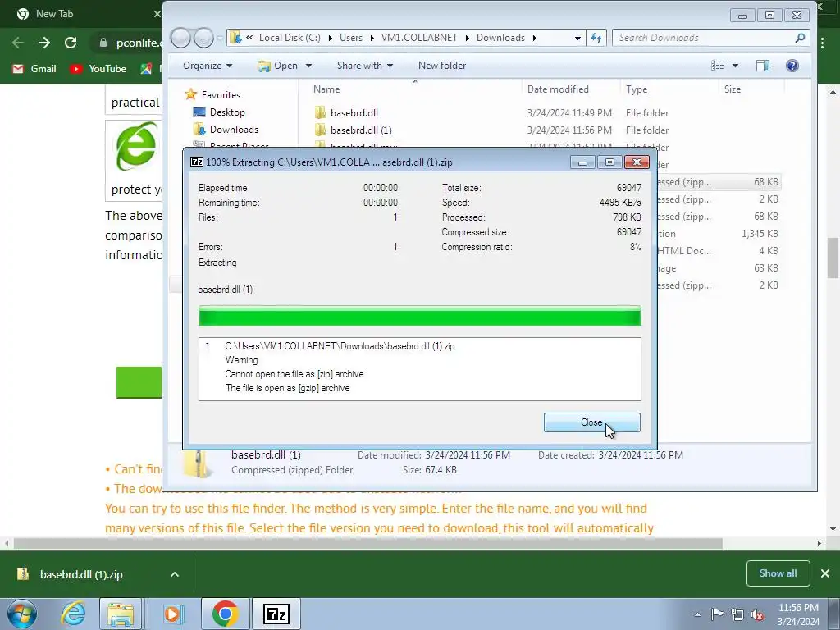
Task: Click Close in the 7-Zip extraction dialog
Action: [591, 422]
